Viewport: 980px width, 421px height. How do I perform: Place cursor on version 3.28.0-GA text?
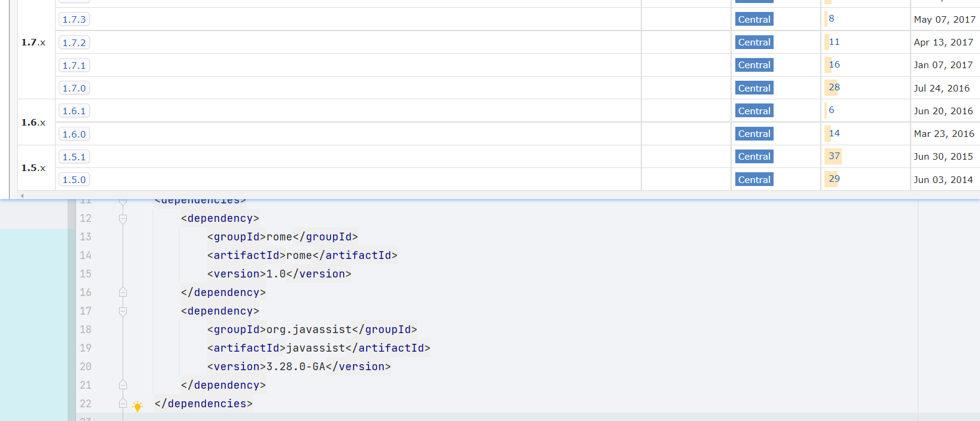pyautogui.click(x=296, y=367)
